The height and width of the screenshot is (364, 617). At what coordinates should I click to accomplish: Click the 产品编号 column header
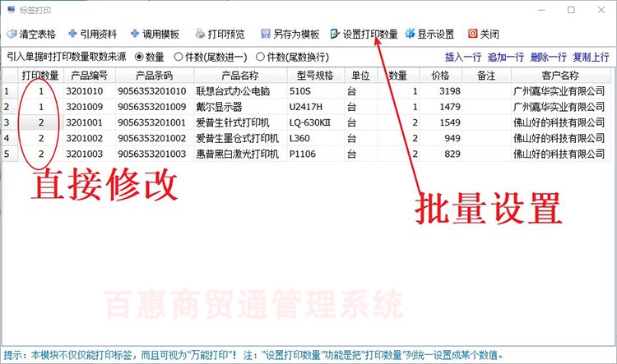click(x=90, y=75)
